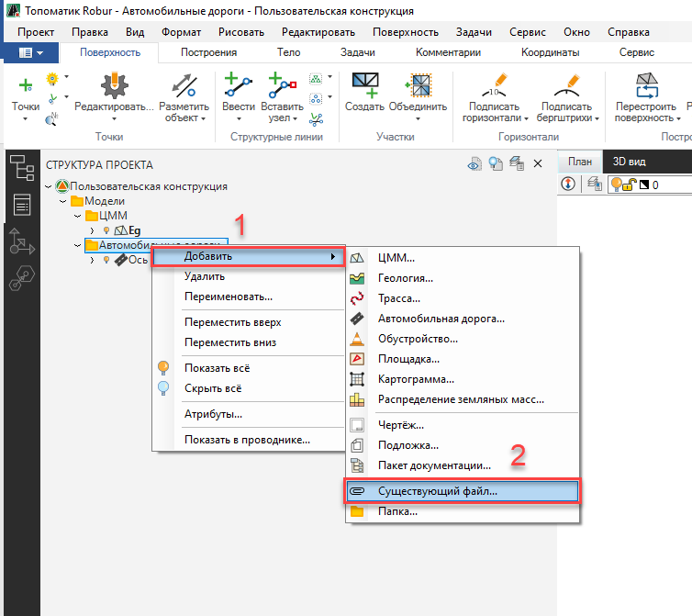Click the Создать участок icon

pyautogui.click(x=365, y=85)
